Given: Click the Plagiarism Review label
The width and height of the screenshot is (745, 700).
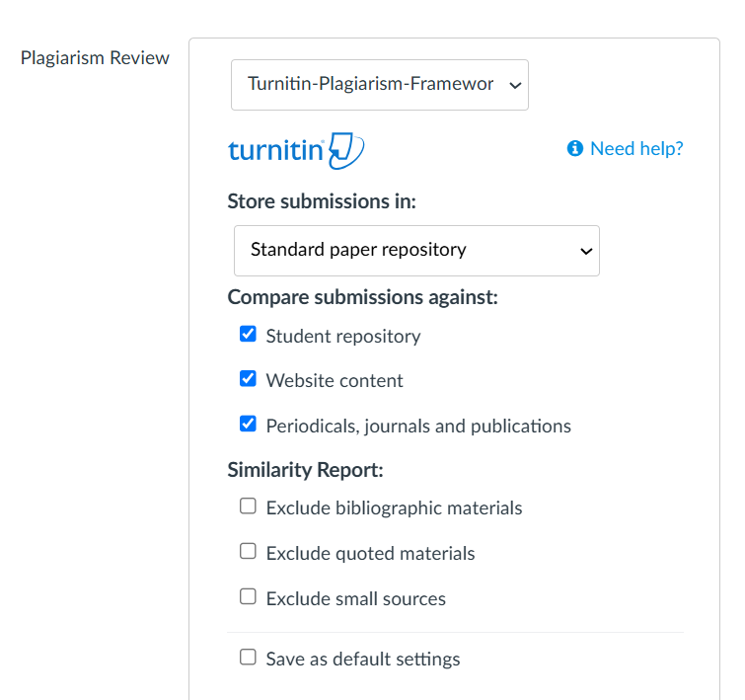Looking at the screenshot, I should click(x=95, y=58).
